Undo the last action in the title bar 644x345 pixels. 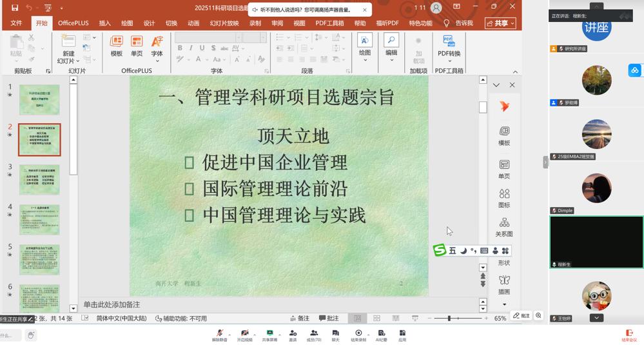(x=29, y=7)
